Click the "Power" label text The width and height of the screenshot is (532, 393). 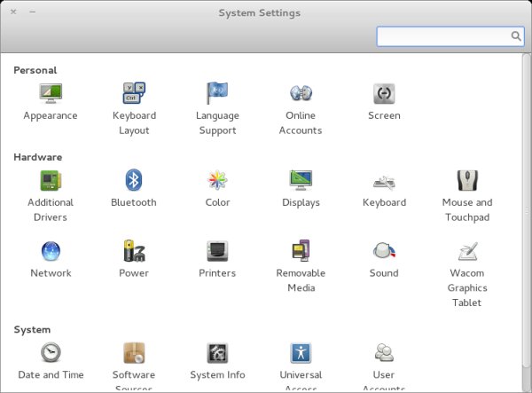[x=134, y=273]
